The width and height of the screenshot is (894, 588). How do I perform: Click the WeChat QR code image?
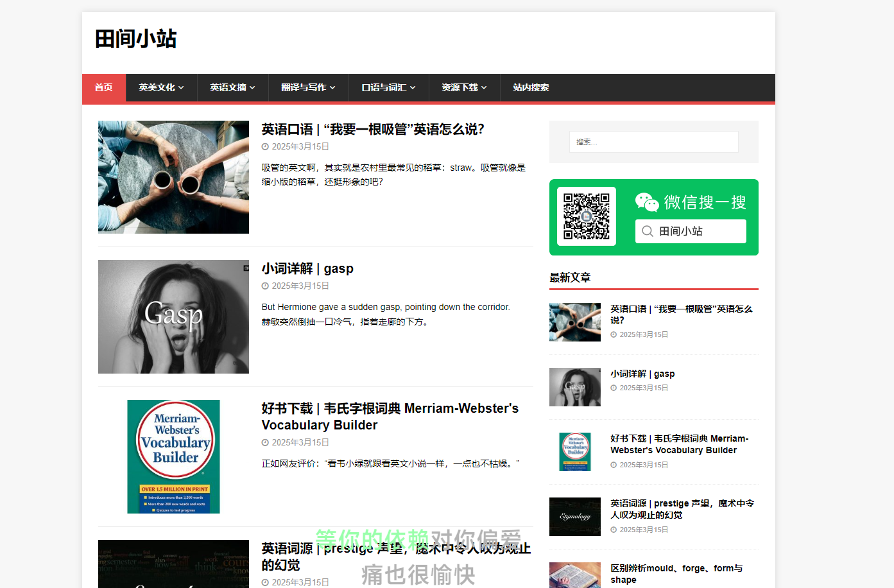click(587, 216)
